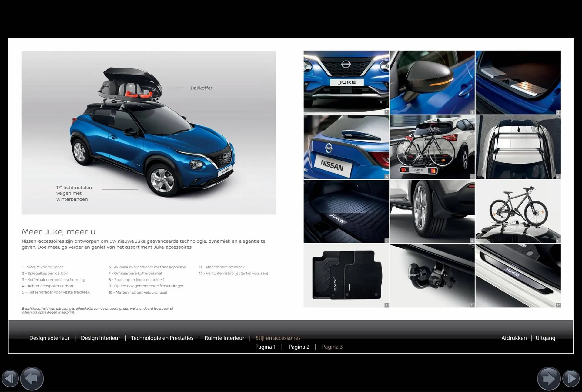582x392 pixels.
Task: Open the Ruimte interieur section
Action: [224, 338]
